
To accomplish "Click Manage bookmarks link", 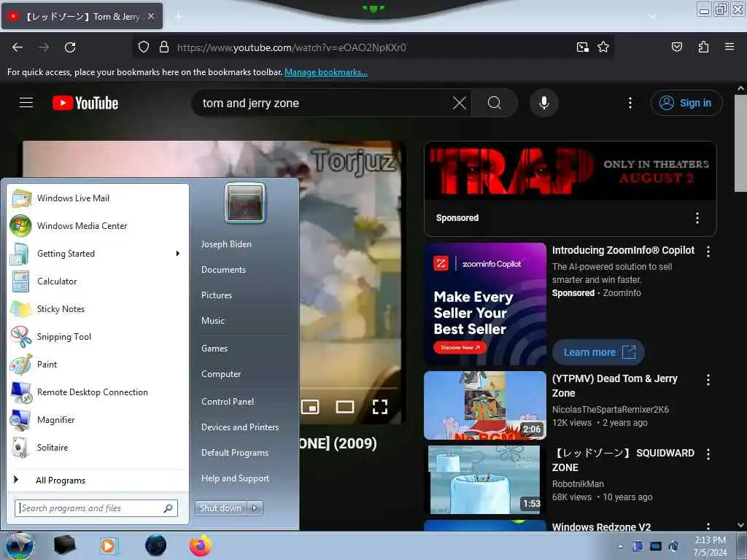I will 326,72.
